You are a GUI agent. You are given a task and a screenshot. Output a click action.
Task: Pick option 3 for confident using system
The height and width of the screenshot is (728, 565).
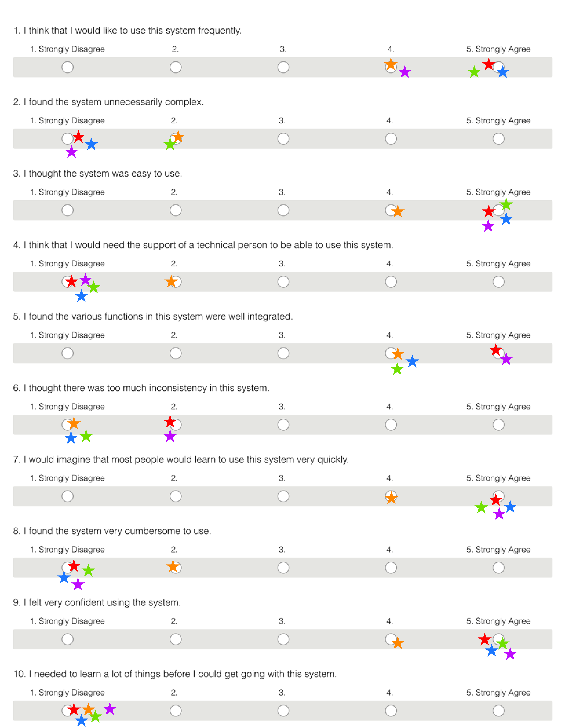(x=283, y=639)
